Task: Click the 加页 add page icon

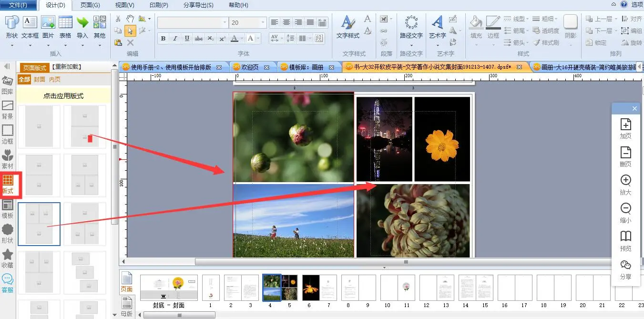Action: 625,129
